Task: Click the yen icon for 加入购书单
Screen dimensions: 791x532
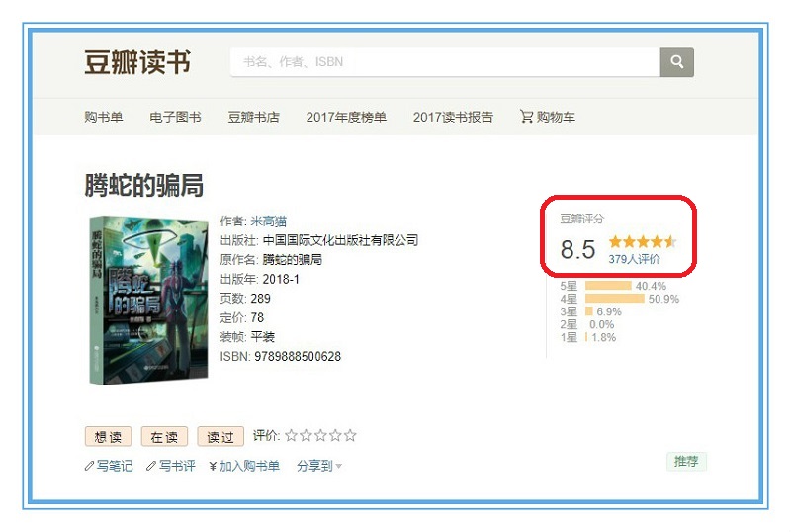Action: point(213,466)
